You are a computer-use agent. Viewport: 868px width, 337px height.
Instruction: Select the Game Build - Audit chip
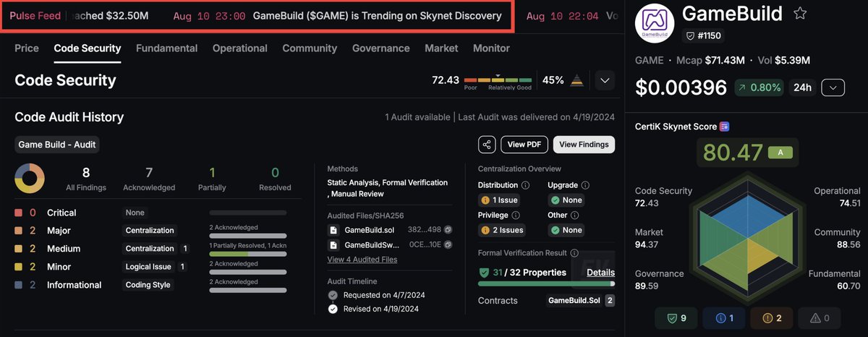click(57, 145)
